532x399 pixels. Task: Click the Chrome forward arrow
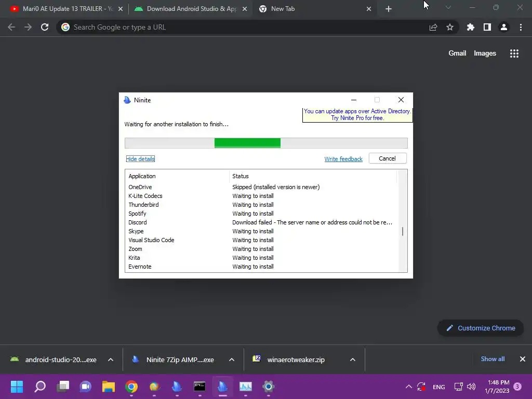click(x=28, y=27)
